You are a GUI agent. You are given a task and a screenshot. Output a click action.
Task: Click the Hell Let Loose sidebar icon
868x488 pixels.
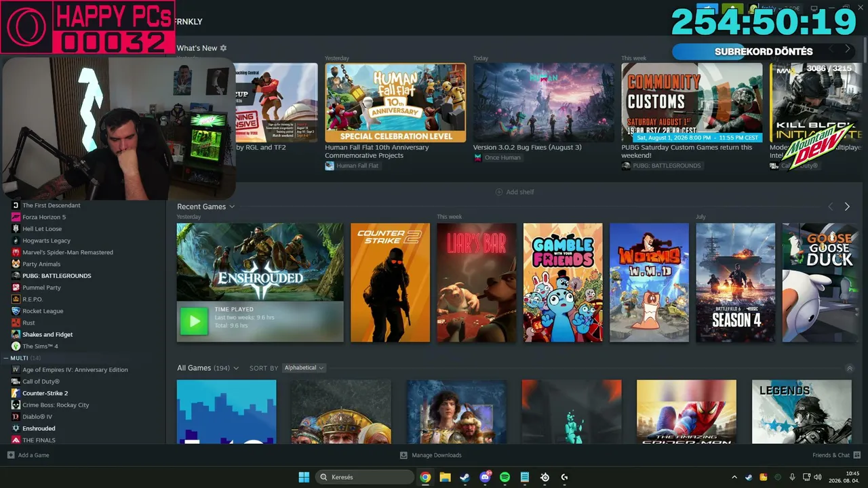point(16,229)
